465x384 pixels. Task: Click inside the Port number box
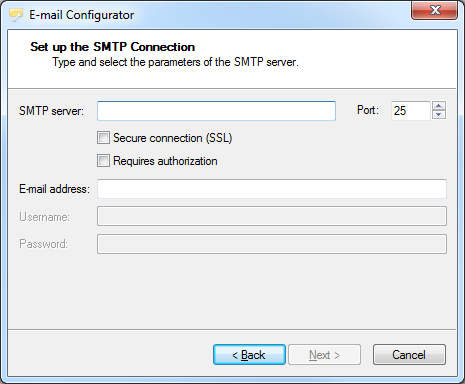click(x=410, y=111)
